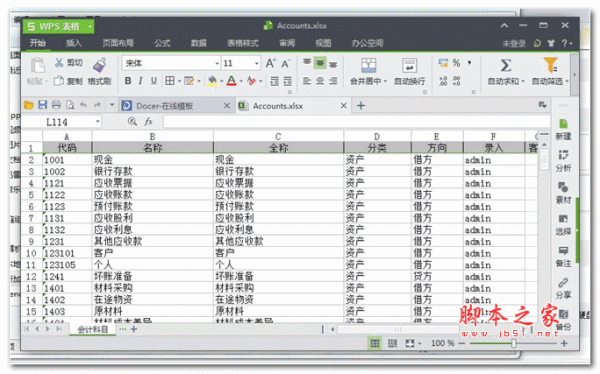Switch to page break preview icon
This screenshot has height=374, width=600.
click(392, 343)
